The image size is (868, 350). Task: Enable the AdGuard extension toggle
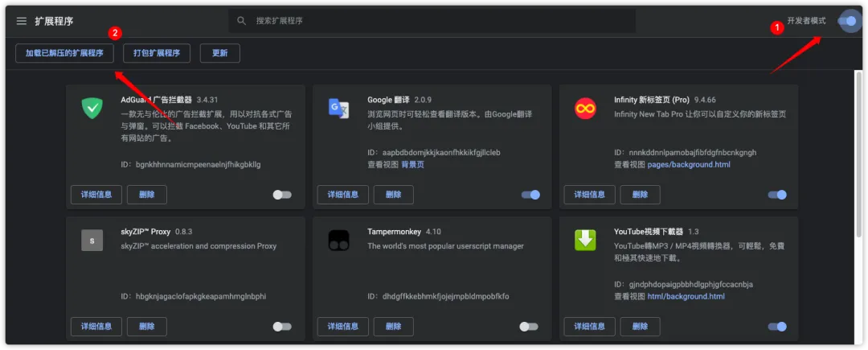(282, 195)
